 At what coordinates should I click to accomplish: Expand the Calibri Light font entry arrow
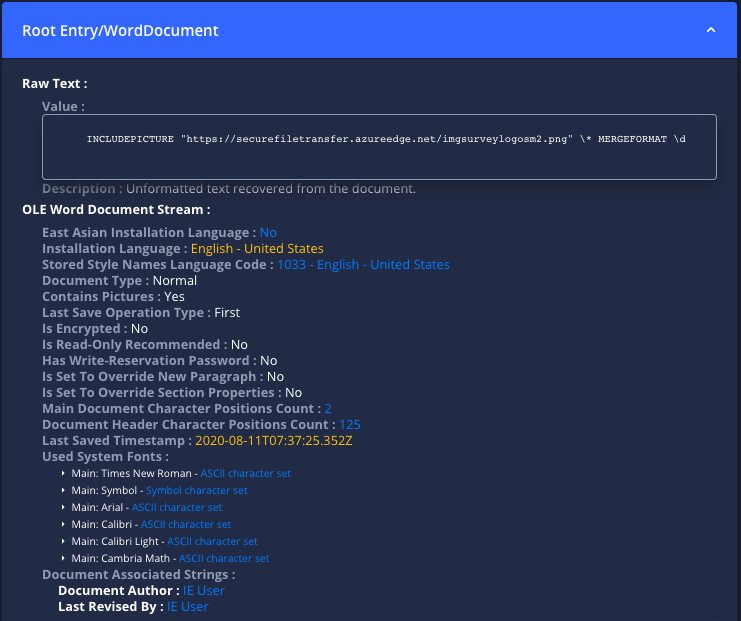[x=63, y=541]
